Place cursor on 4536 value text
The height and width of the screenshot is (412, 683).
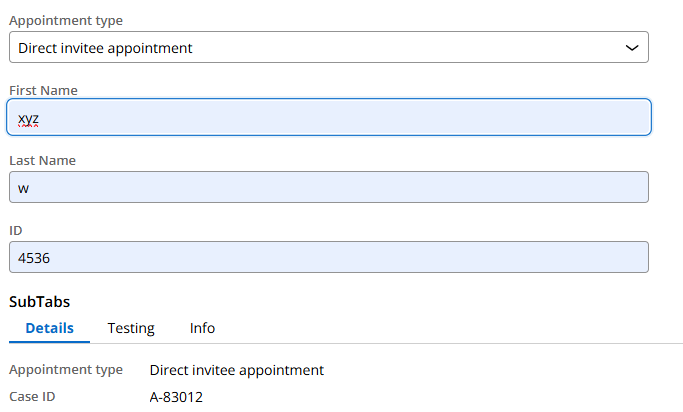coord(34,257)
